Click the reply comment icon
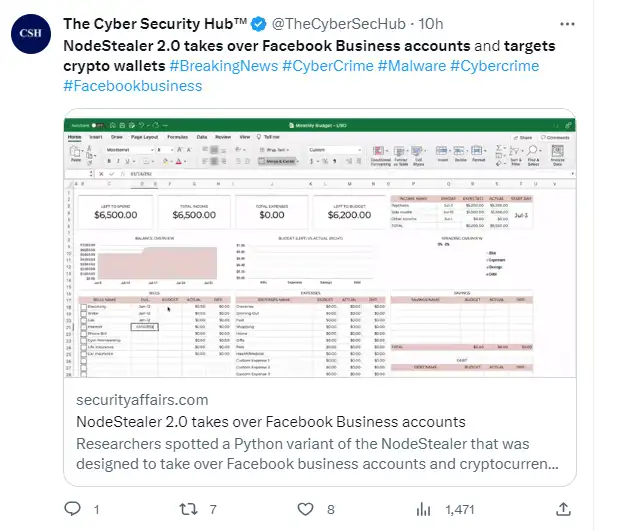The height and width of the screenshot is (531, 623). (72, 509)
